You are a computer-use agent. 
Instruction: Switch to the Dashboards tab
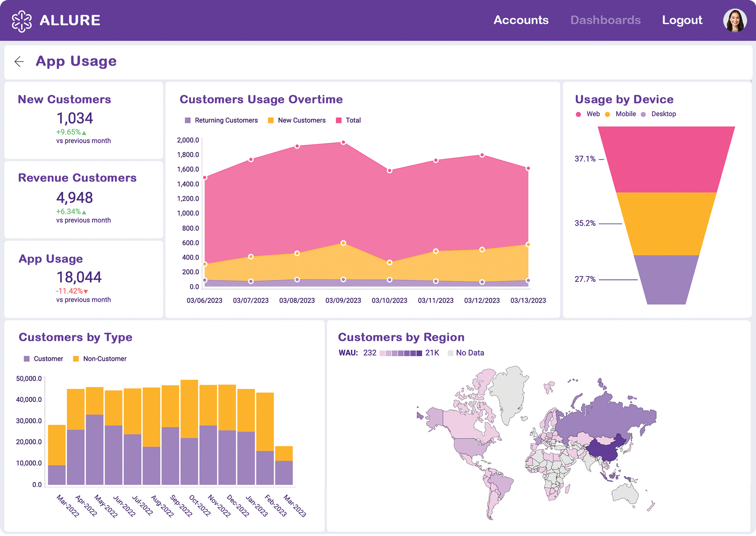coord(606,20)
